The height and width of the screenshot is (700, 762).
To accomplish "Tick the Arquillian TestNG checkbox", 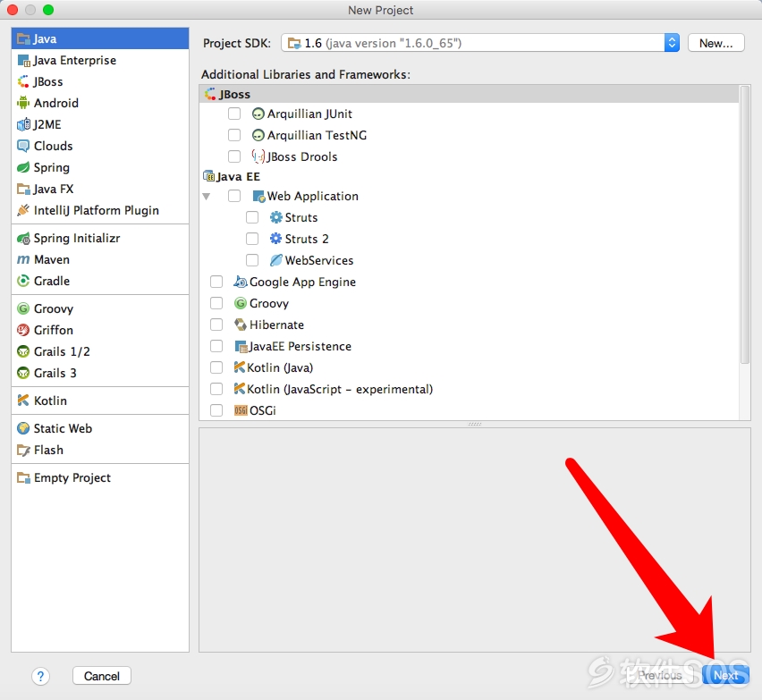I will coord(234,135).
